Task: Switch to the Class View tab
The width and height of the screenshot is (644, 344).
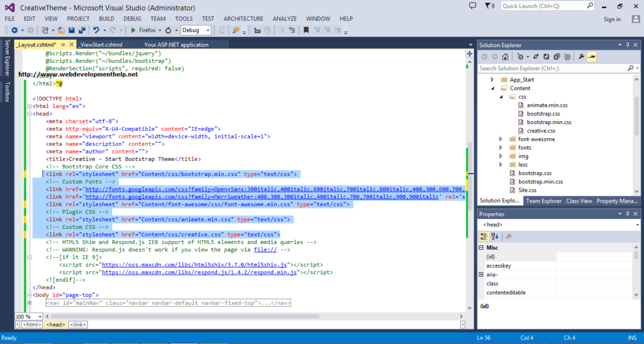Action: coord(579,201)
